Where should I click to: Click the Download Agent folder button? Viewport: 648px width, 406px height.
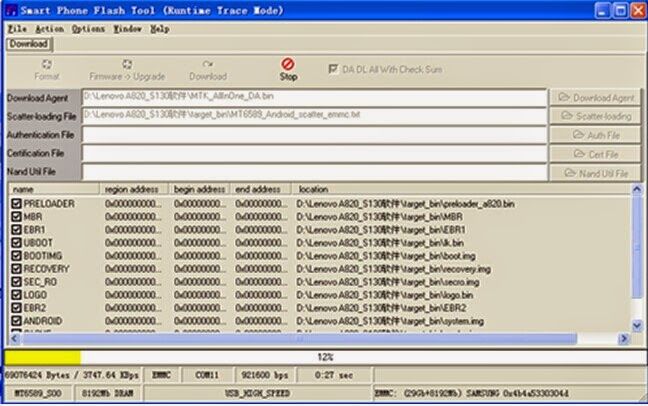pyautogui.click(x=596, y=98)
